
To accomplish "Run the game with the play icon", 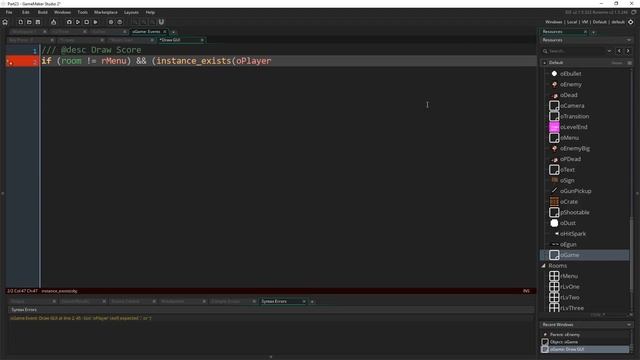I will (x=78, y=22).
